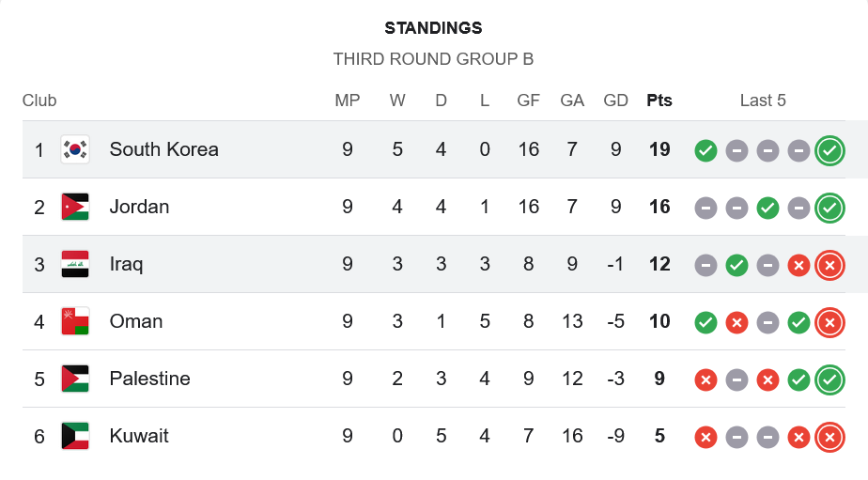Click Palestine's first red loss icon

(x=705, y=379)
